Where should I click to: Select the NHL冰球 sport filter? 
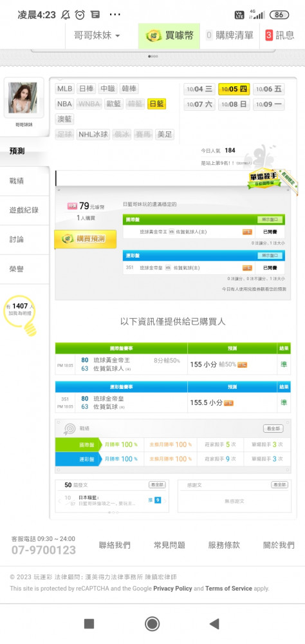pyautogui.click(x=93, y=135)
